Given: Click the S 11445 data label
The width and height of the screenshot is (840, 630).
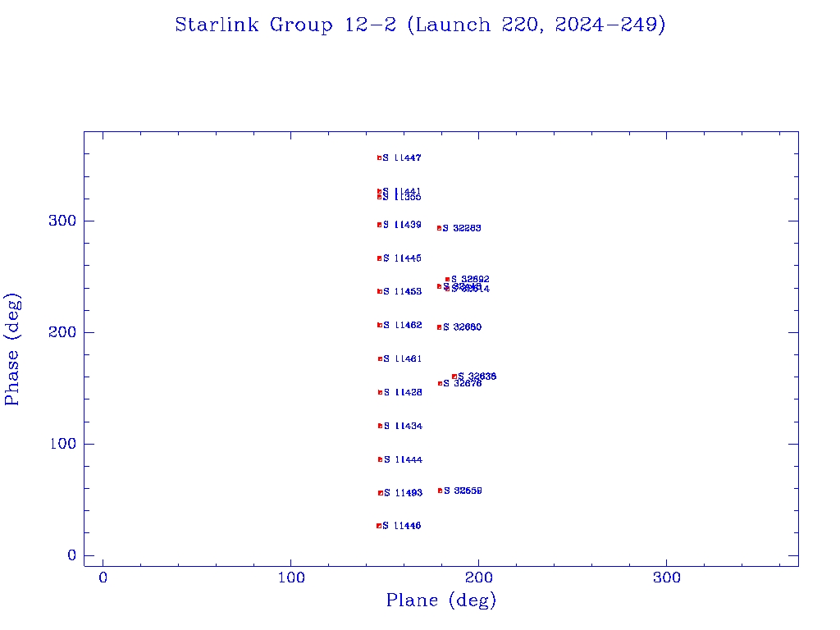Looking at the screenshot, I should click(402, 258).
